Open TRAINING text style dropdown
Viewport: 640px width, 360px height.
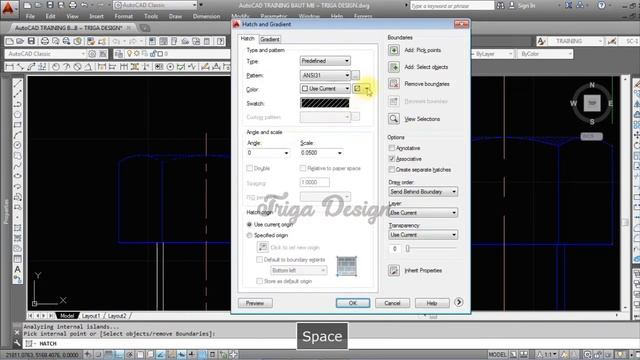coord(575,41)
